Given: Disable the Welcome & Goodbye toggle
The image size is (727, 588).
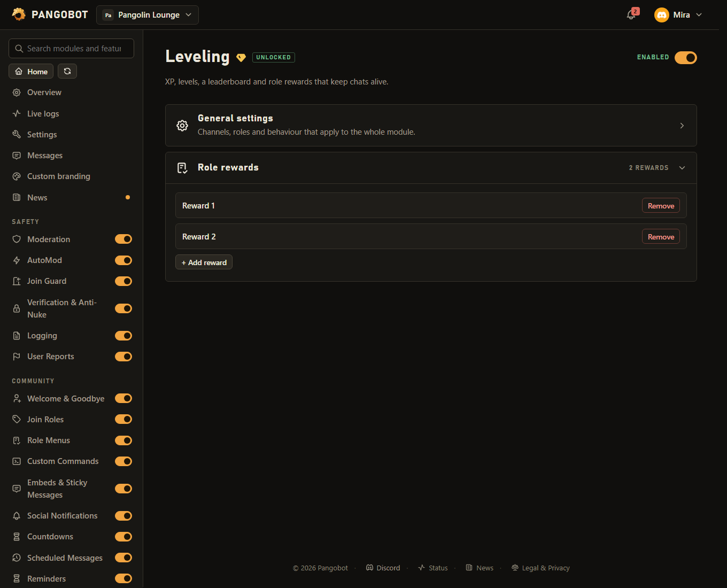Looking at the screenshot, I should pos(123,398).
